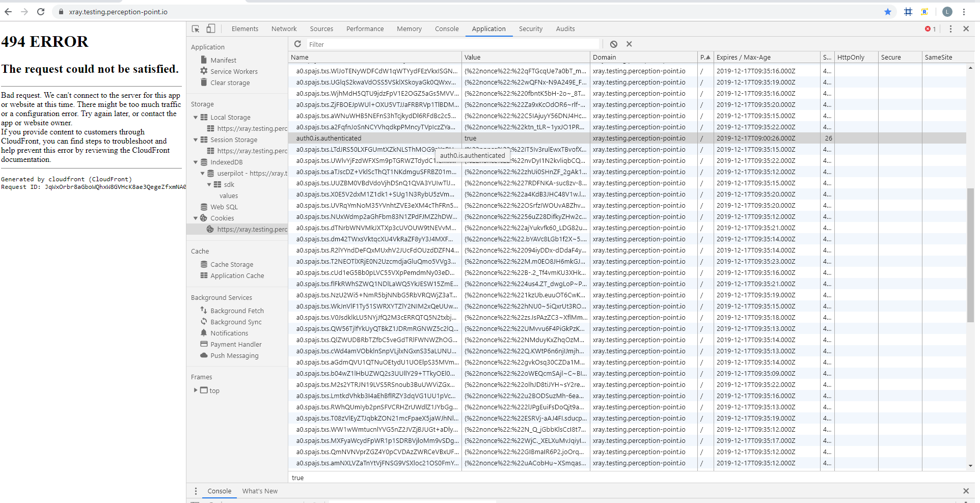Viewport: 980px width, 503px height.
Task: Collapse the sdk object store node
Action: point(209,184)
